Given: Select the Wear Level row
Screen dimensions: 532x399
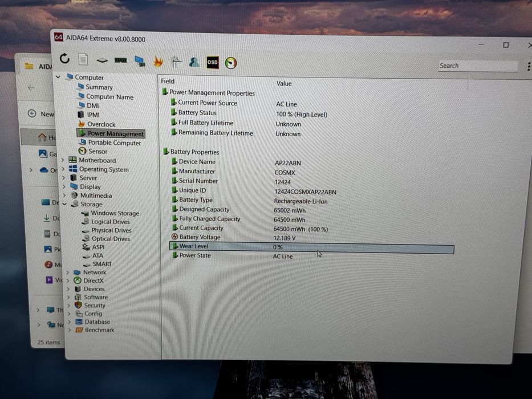Looking at the screenshot, I should (311, 247).
